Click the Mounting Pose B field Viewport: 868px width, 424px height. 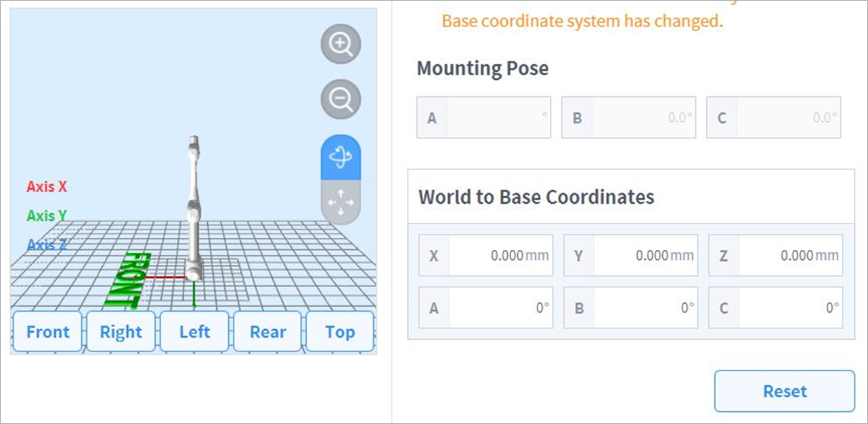642,118
